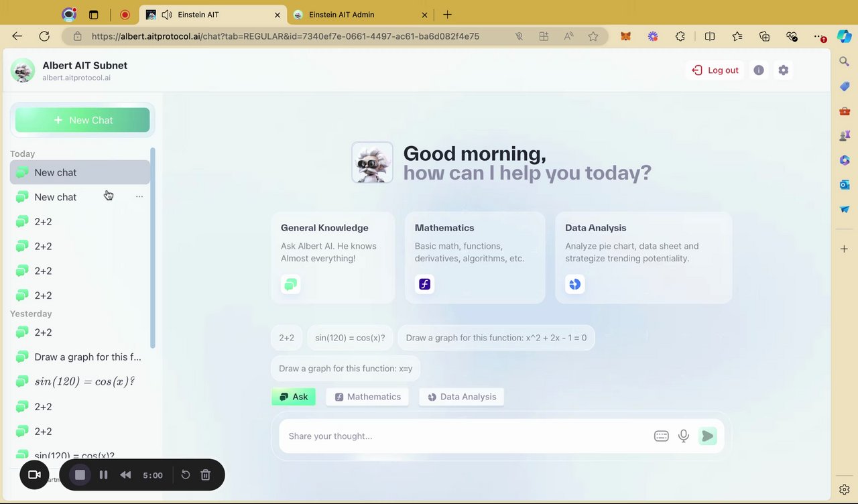The image size is (858, 504).
Task: Click the Albert AIT Subnet avatar logo
Action: click(23, 70)
